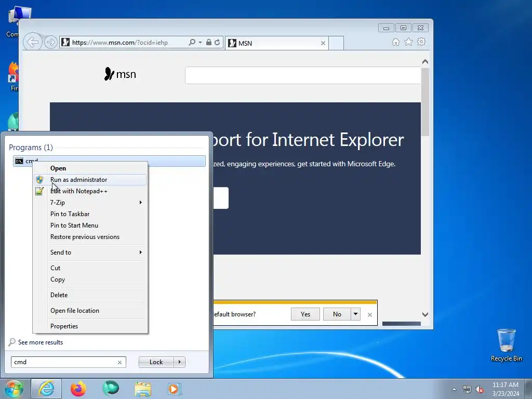Open Properties from context menu
The width and height of the screenshot is (532, 399).
(x=90, y=326)
